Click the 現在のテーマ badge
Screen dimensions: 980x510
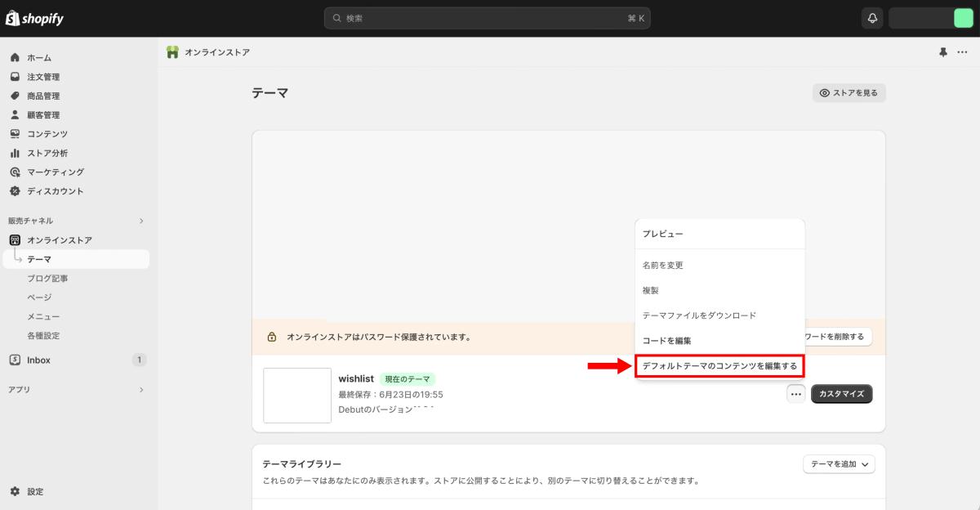[408, 379]
